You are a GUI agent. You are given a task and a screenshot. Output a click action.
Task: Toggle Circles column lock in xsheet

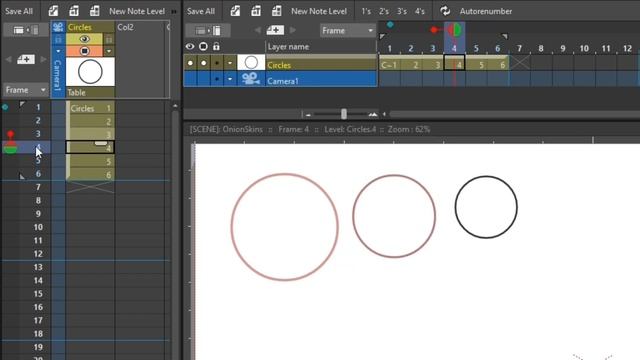click(x=109, y=39)
